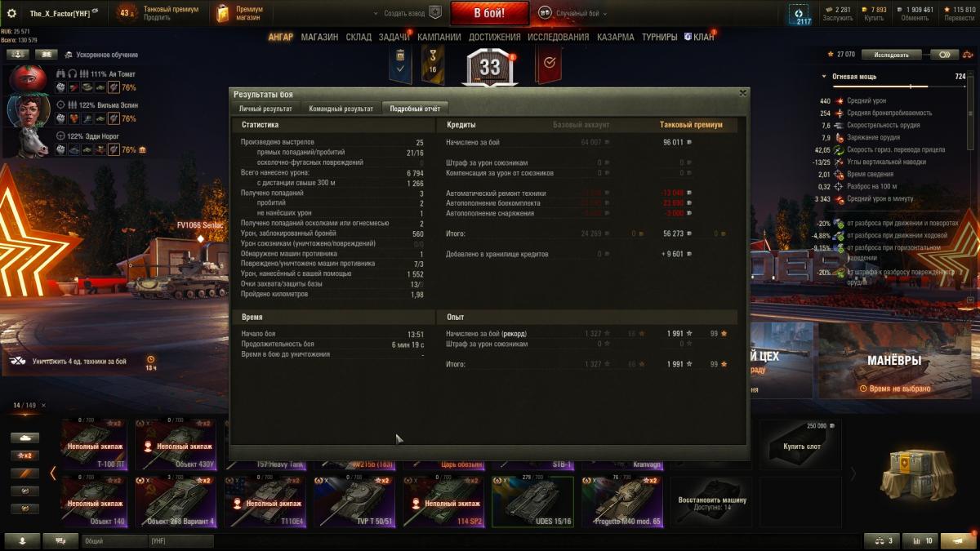Click the platoon creation shield icon

click(x=436, y=13)
